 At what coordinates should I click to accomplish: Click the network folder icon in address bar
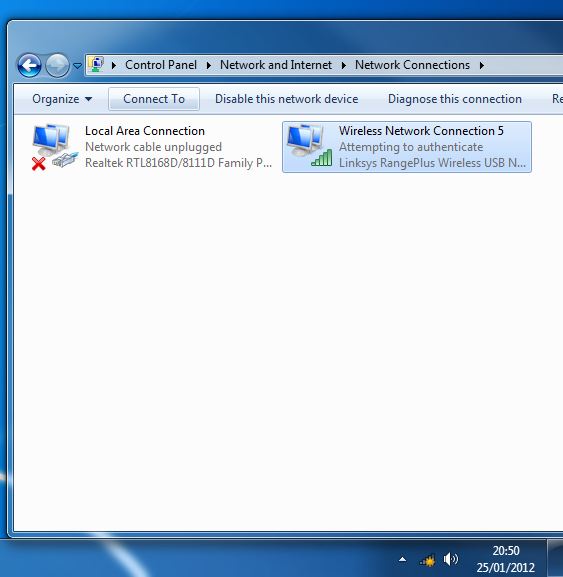97,65
